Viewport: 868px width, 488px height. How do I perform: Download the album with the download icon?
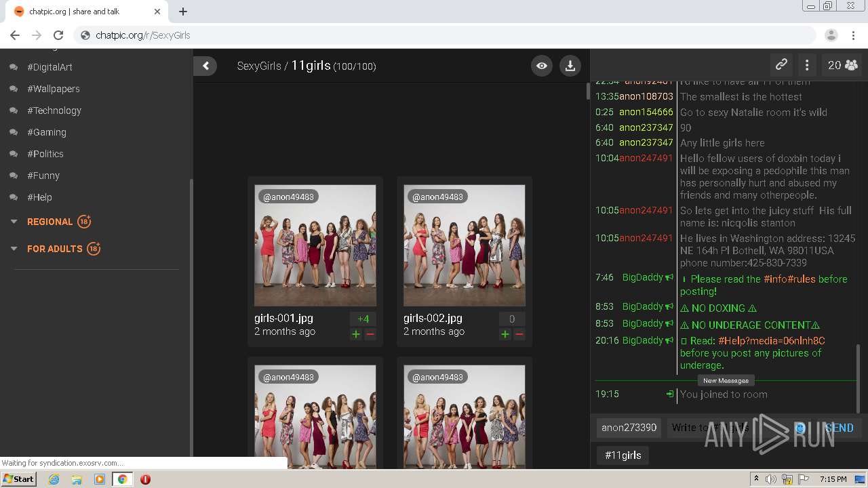point(570,66)
